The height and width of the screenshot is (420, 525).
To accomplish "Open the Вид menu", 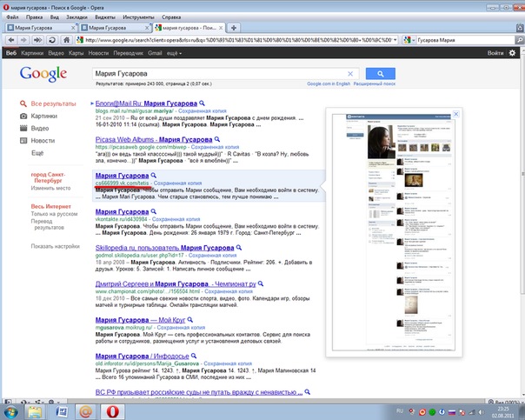I will (x=54, y=17).
